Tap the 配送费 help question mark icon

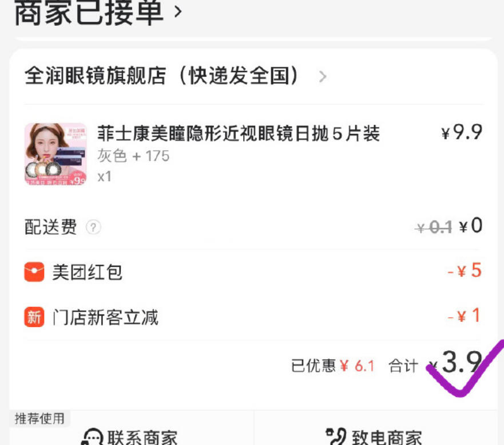point(93,227)
